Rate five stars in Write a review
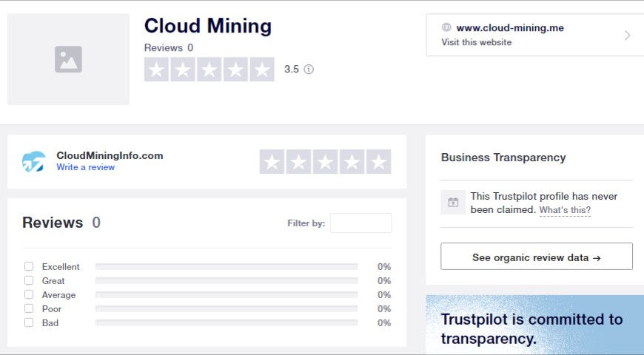Image resolution: width=644 pixels, height=355 pixels. [379, 162]
